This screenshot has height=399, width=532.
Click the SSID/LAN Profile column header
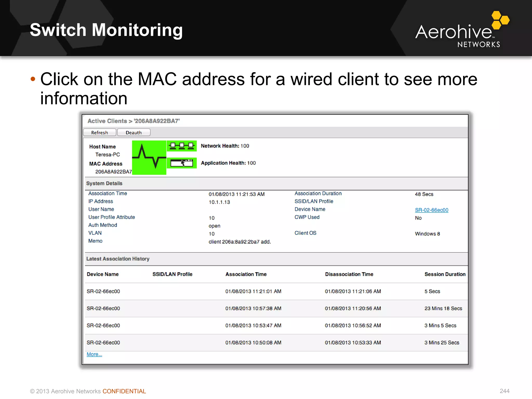pyautogui.click(x=172, y=274)
